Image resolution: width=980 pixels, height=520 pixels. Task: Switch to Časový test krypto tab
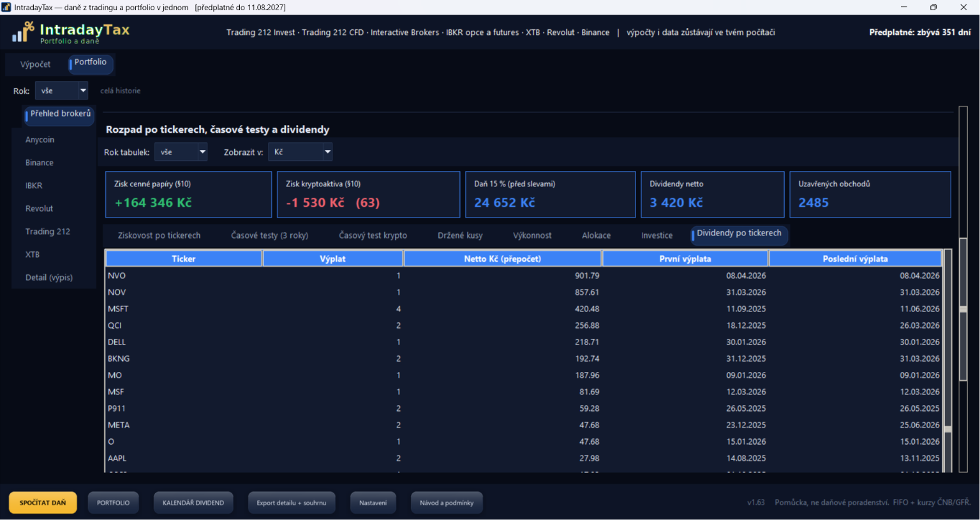373,235
